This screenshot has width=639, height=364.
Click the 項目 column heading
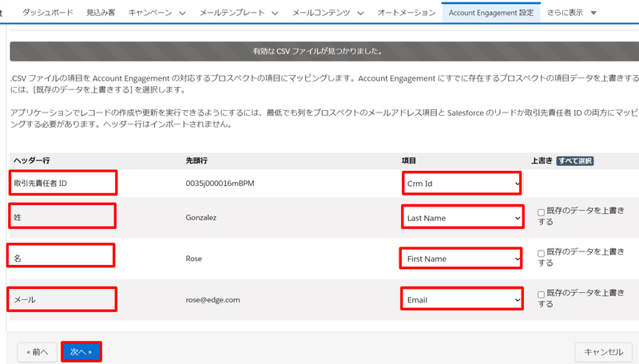pyautogui.click(x=408, y=160)
